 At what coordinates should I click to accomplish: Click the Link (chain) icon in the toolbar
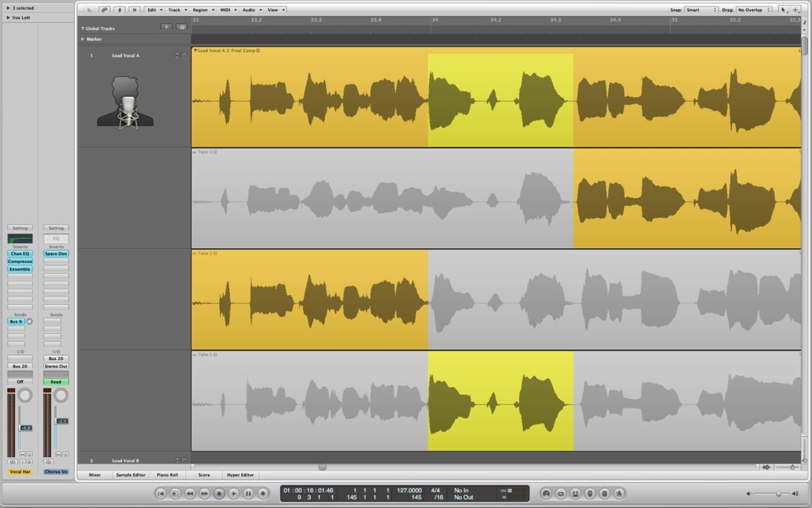[104, 10]
